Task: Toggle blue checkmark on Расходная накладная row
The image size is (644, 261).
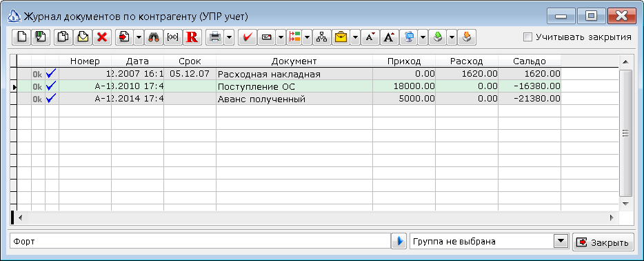Action: (x=52, y=74)
